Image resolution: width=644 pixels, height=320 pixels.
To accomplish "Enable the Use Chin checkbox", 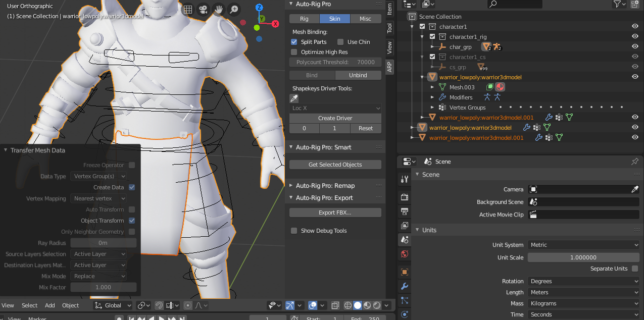I will 340,42.
